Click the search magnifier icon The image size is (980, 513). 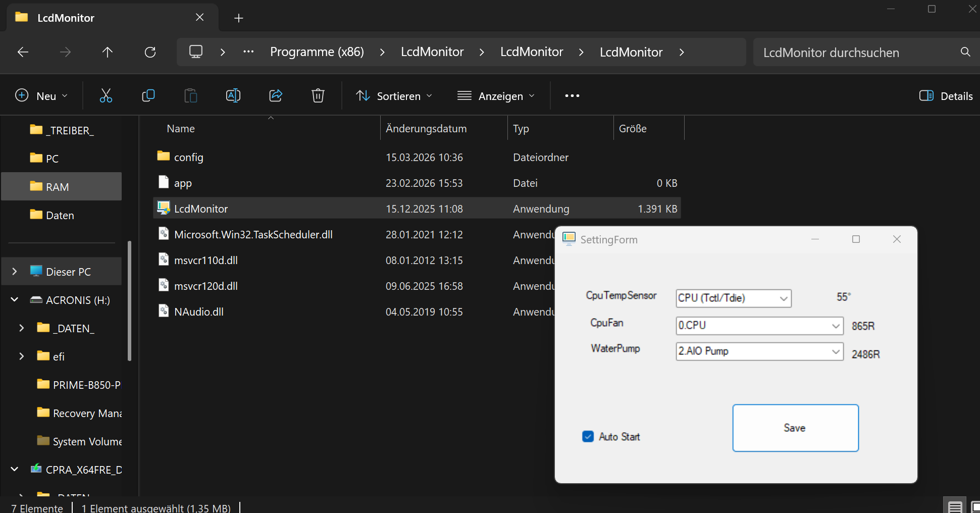point(965,52)
